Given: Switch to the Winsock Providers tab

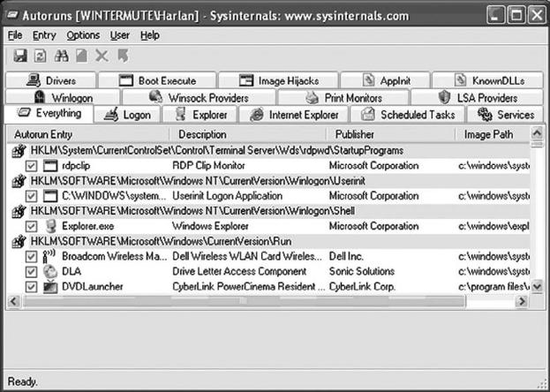Looking at the screenshot, I should (x=199, y=97).
